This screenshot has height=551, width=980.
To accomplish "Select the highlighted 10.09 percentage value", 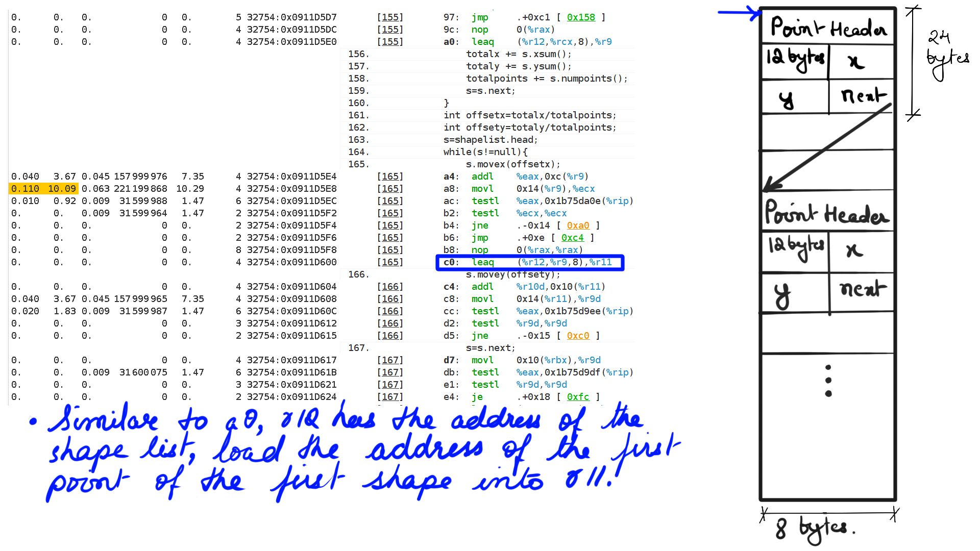I will click(x=62, y=189).
